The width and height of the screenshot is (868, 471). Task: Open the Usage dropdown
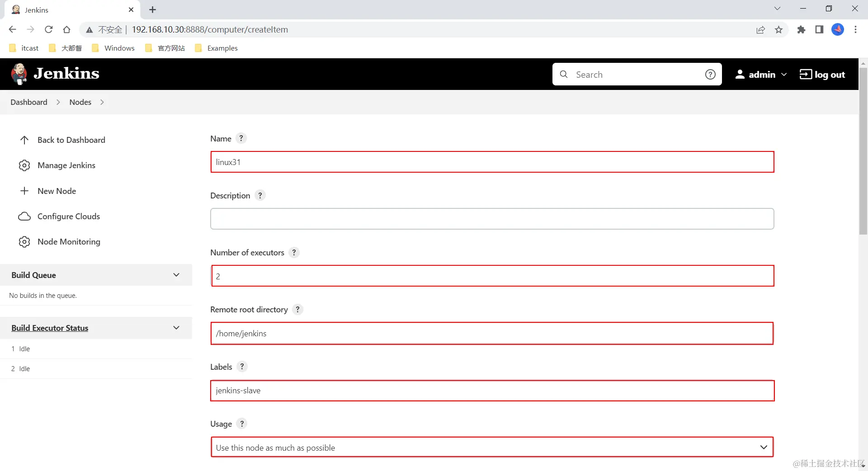492,447
